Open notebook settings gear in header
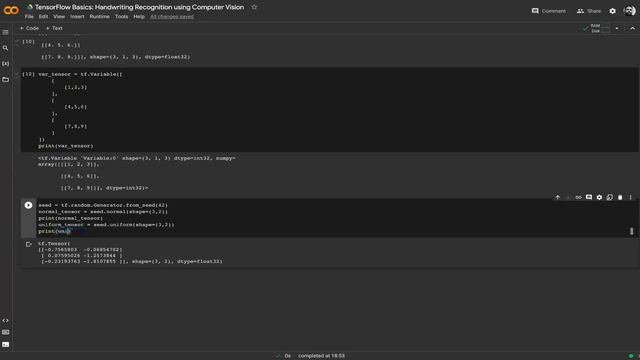 coord(613,11)
